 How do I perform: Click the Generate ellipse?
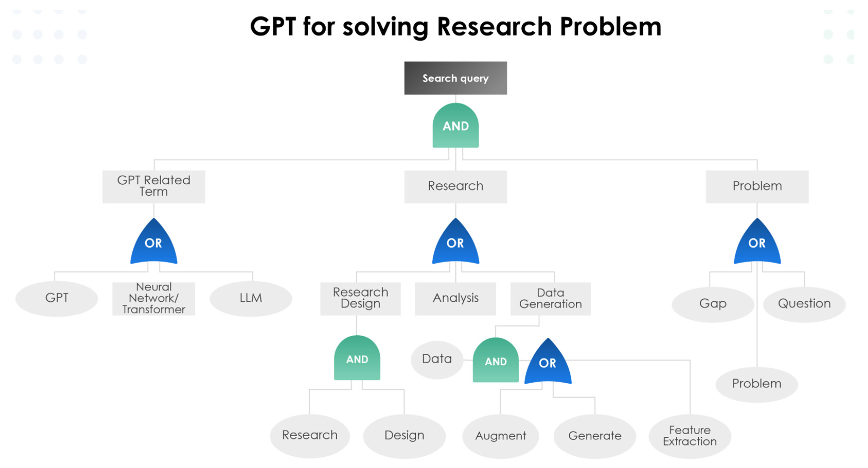tap(595, 436)
